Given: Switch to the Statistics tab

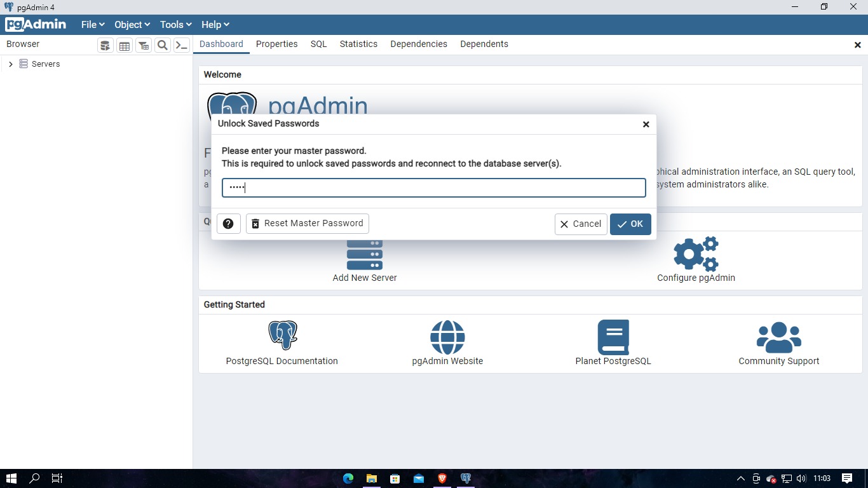Looking at the screenshot, I should coord(358,44).
